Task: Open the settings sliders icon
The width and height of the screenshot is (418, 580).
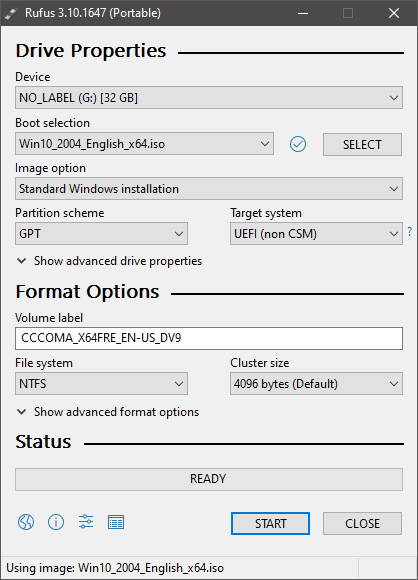Action: click(x=86, y=522)
